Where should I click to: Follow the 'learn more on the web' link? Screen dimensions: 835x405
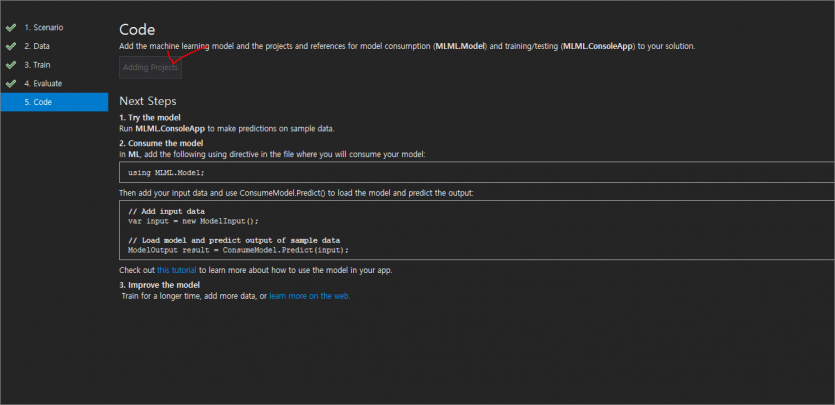(x=309, y=296)
